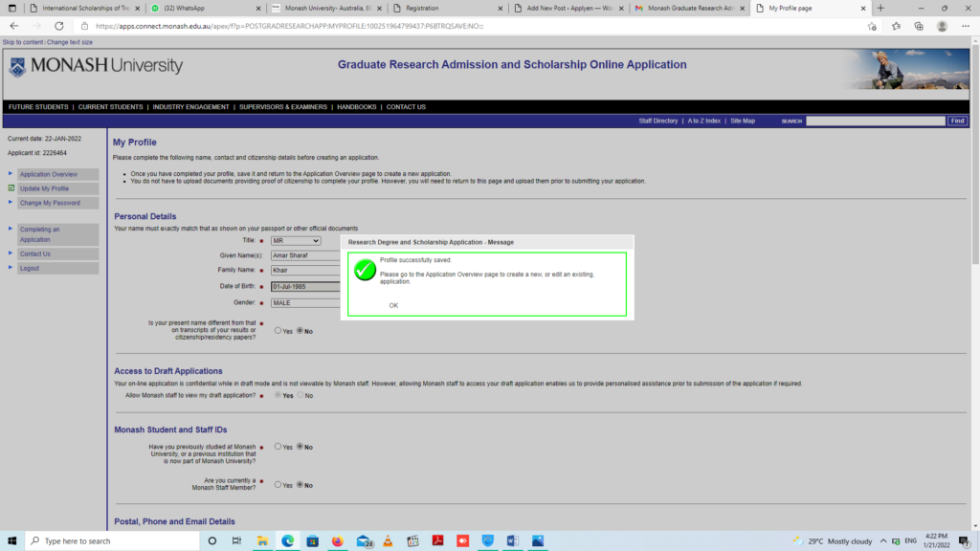Select No for present name different
980x551 pixels.
pyautogui.click(x=300, y=330)
